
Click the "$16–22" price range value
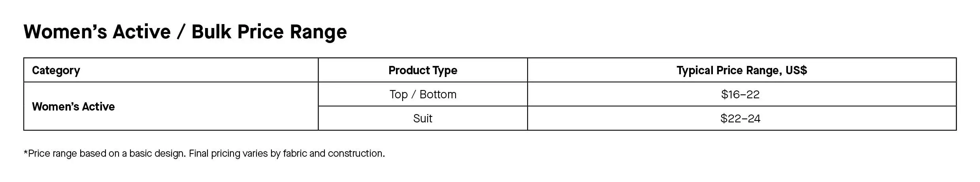pos(740,94)
